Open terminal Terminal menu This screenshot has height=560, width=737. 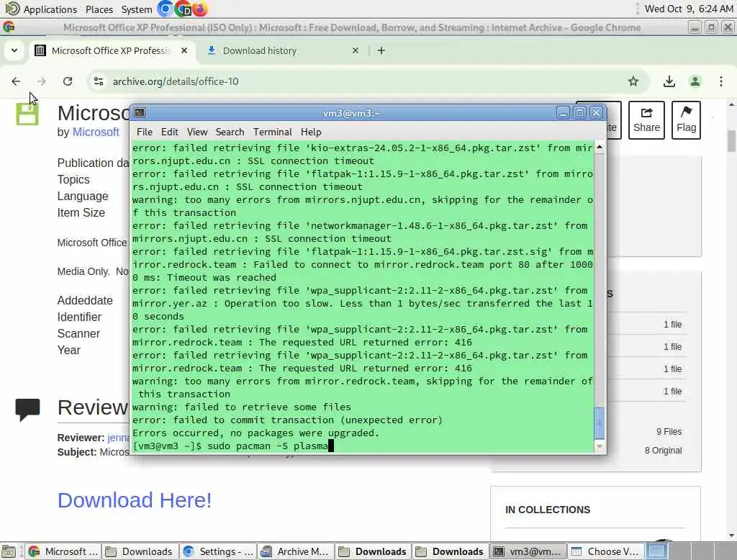273,132
